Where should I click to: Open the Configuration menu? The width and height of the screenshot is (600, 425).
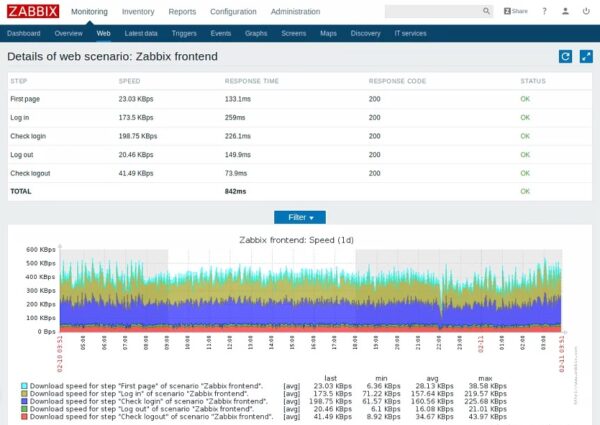coord(233,11)
